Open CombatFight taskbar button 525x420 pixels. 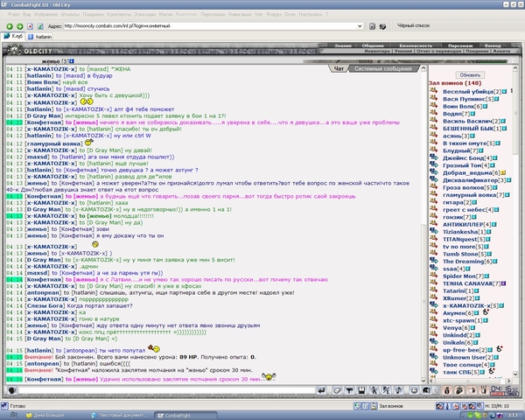pos(185,416)
